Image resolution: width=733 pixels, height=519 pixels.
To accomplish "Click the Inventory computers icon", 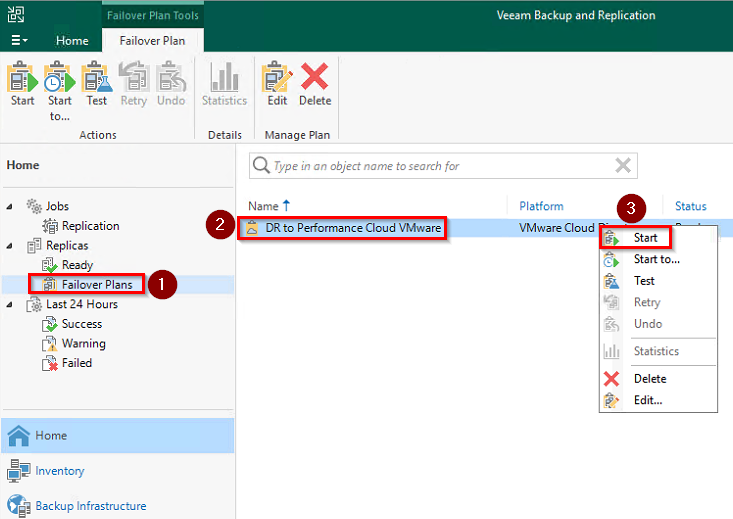I will (19, 471).
